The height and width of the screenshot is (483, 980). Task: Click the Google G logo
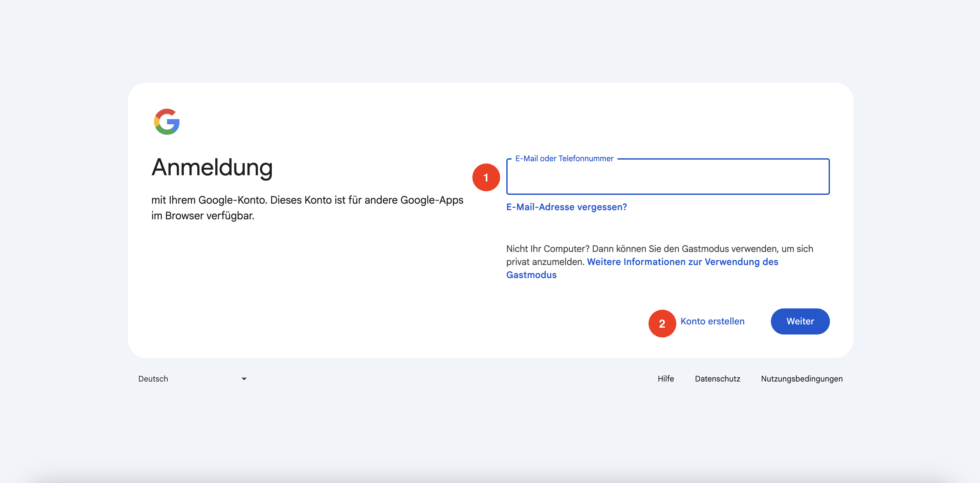tap(167, 122)
